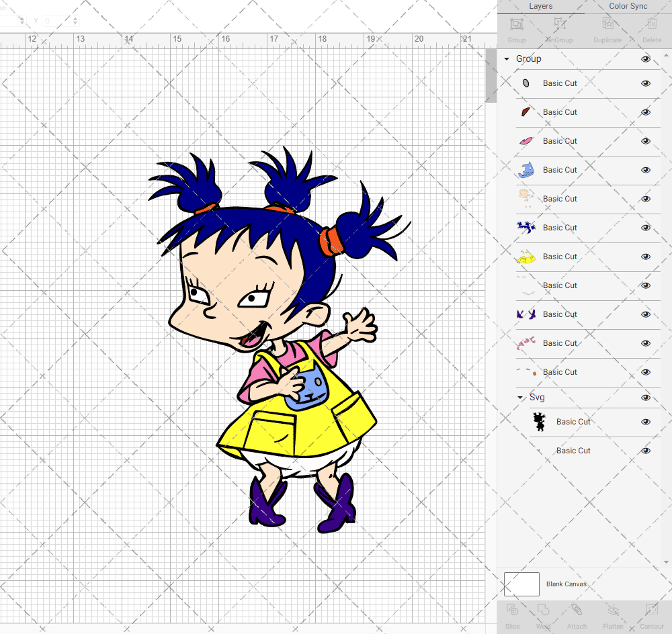This screenshot has width=672, height=634.
Task: Click the Y position input field
Action: point(56,21)
